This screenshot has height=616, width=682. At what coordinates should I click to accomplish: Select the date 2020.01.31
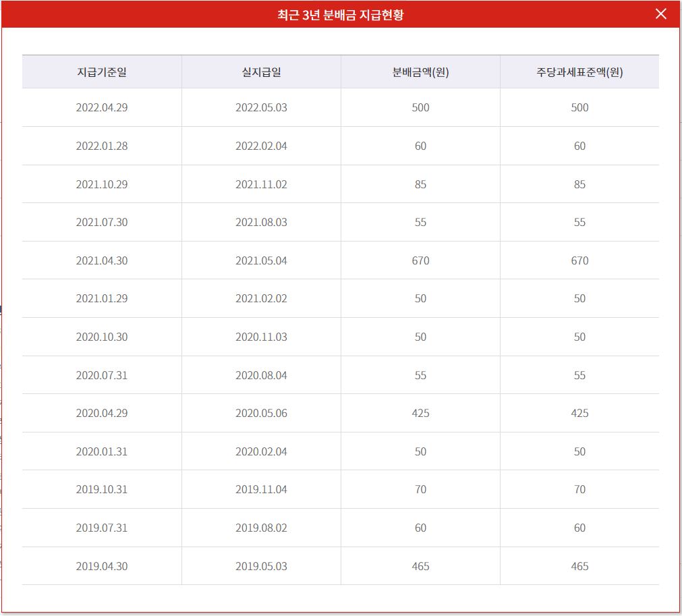tap(102, 451)
